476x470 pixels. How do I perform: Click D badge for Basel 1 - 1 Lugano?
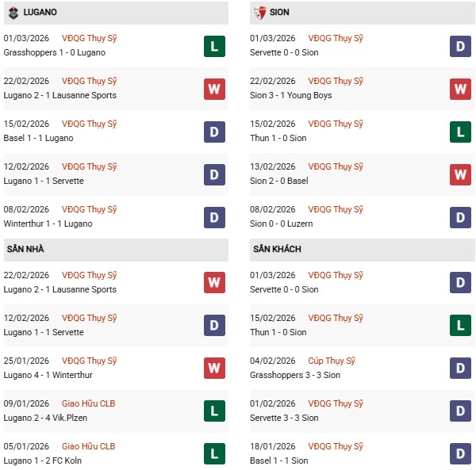[214, 132]
